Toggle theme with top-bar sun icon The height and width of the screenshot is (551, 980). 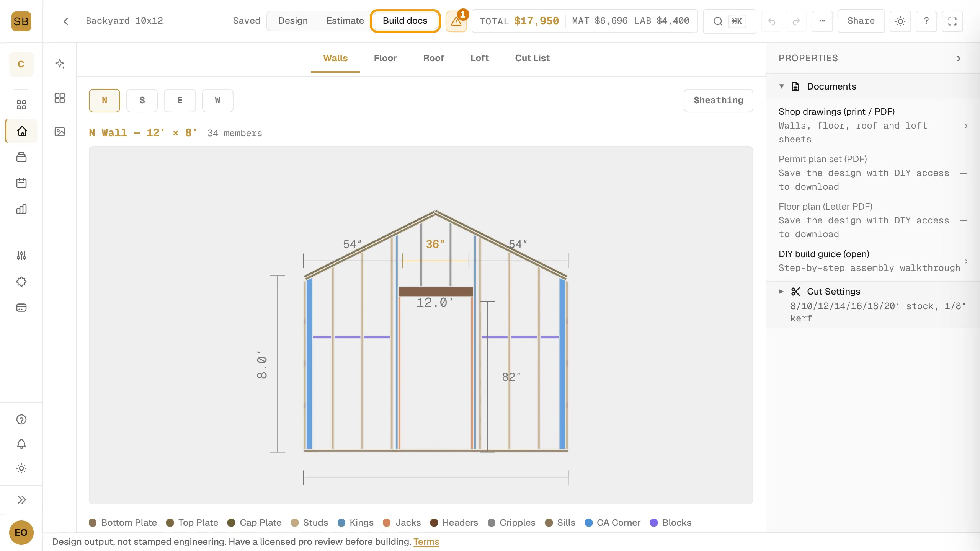coord(900,21)
